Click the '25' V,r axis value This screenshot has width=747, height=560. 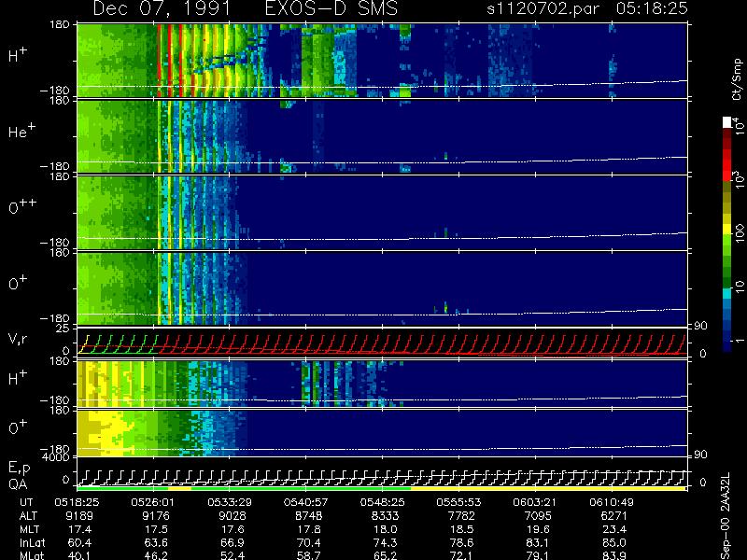64,329
